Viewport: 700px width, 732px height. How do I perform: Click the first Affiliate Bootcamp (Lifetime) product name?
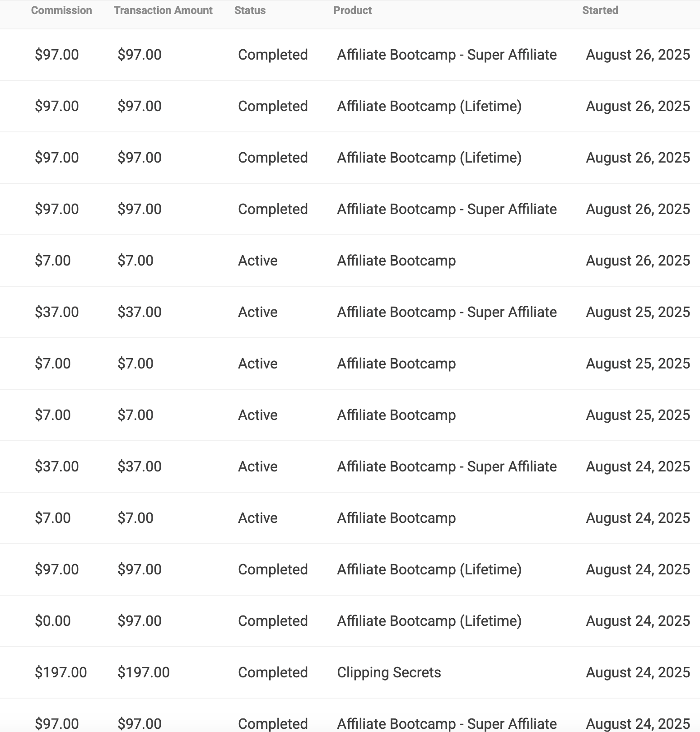coord(429,106)
